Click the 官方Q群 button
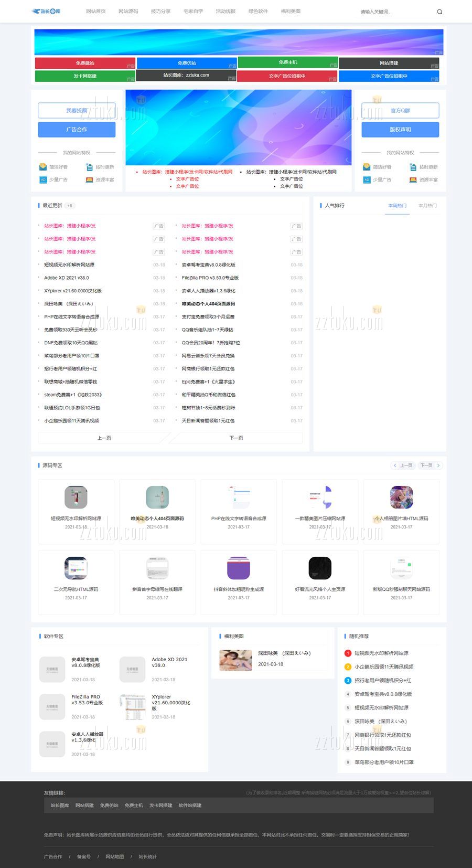This screenshot has width=472, height=868. click(x=400, y=111)
